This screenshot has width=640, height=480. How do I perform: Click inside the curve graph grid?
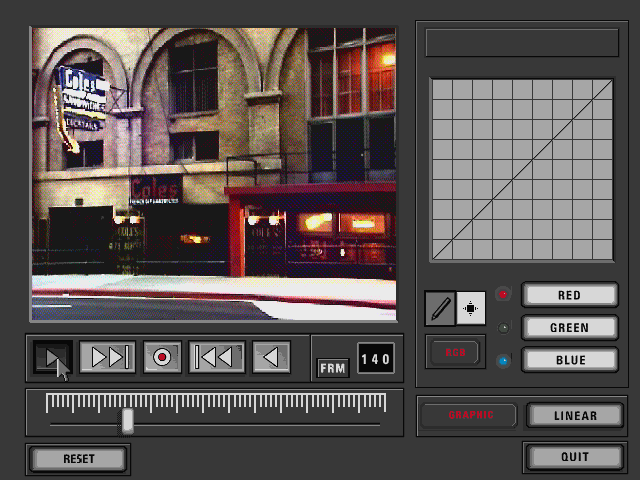pos(522,170)
